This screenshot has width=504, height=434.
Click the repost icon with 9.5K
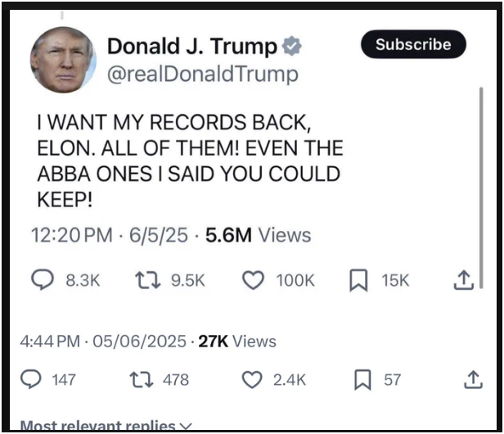[147, 280]
